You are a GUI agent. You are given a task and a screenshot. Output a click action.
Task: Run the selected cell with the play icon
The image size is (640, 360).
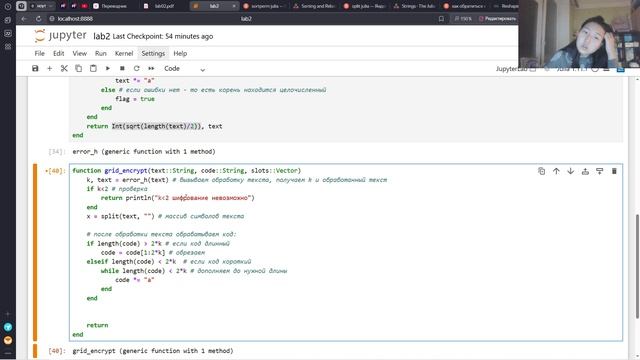click(x=108, y=69)
